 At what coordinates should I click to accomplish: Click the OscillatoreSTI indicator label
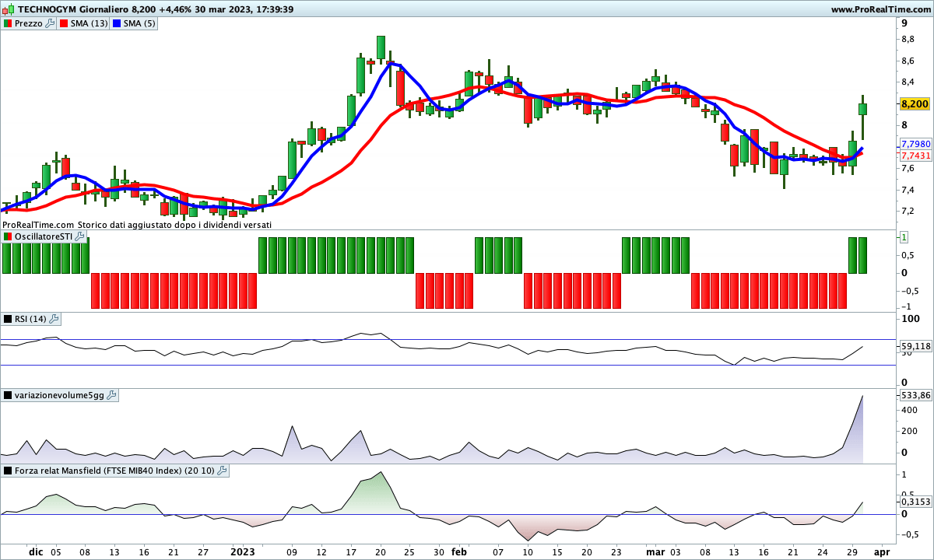tap(43, 236)
